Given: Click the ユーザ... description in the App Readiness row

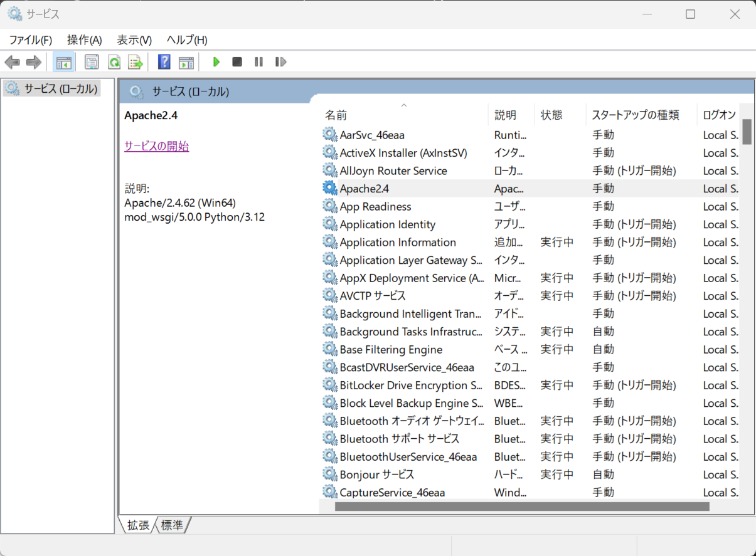Looking at the screenshot, I should [x=510, y=206].
